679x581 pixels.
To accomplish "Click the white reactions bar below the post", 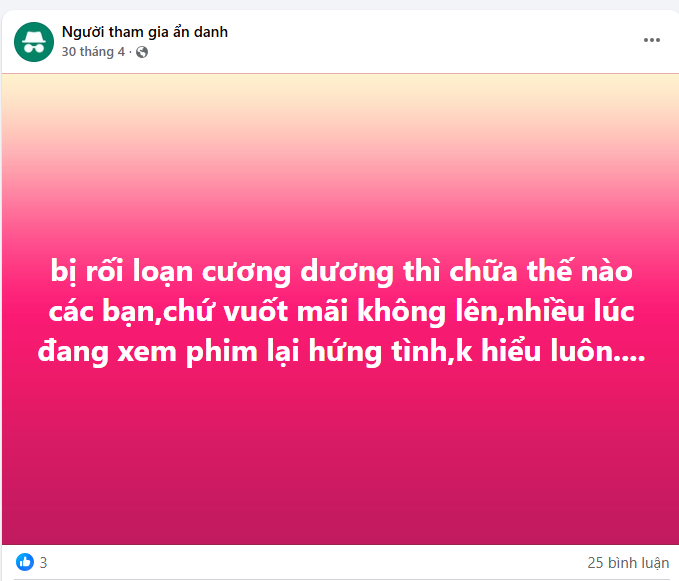I will pos(316,562).
